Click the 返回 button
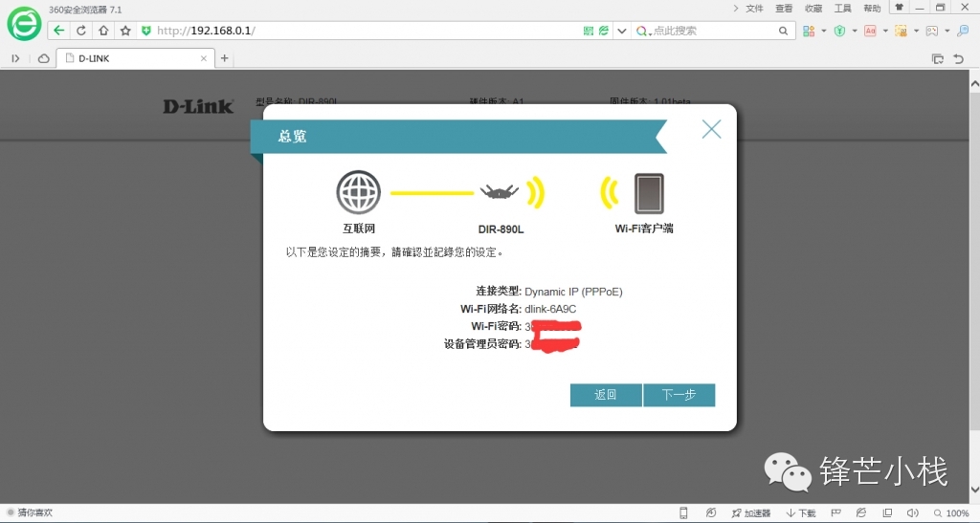Image resolution: width=980 pixels, height=523 pixels. coord(606,395)
